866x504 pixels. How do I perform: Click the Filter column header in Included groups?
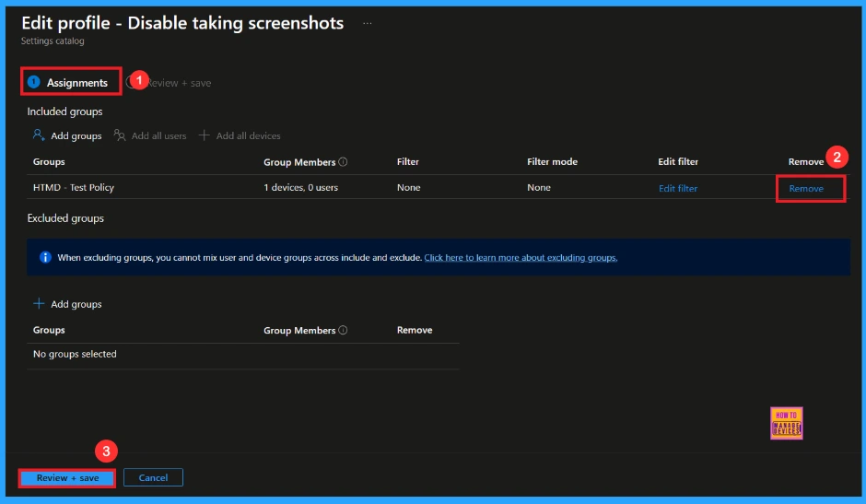click(407, 161)
